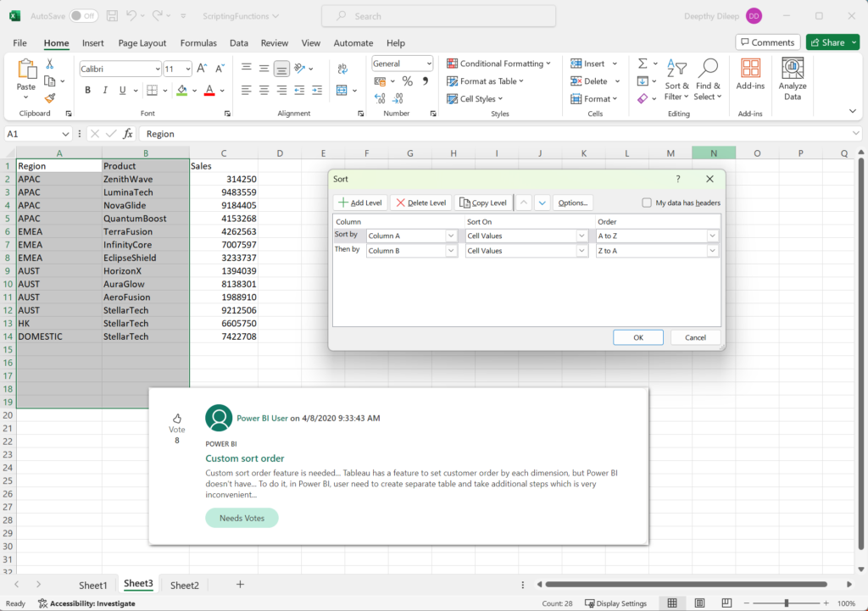Open the Sheet2 worksheet tab
This screenshot has height=611, width=868.
point(184,584)
